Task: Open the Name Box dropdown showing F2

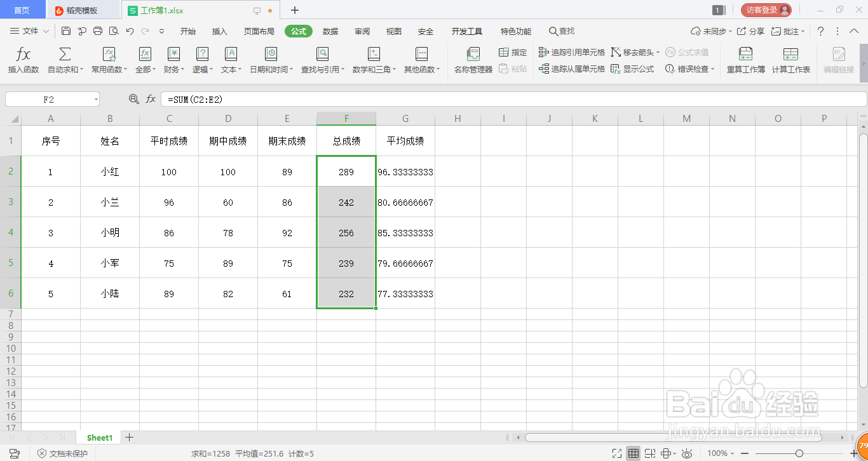Action: tap(97, 99)
